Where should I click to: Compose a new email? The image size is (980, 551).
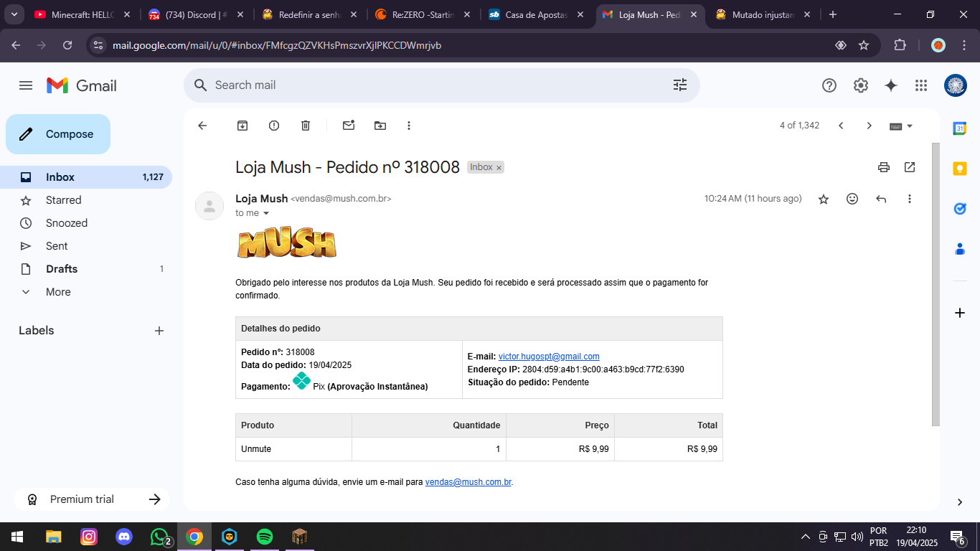[58, 134]
